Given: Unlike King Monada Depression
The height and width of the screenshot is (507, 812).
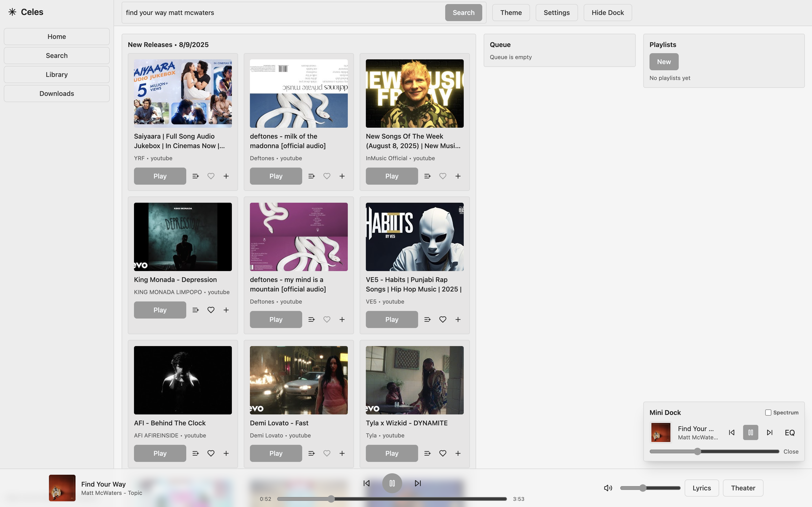Looking at the screenshot, I should 211,310.
